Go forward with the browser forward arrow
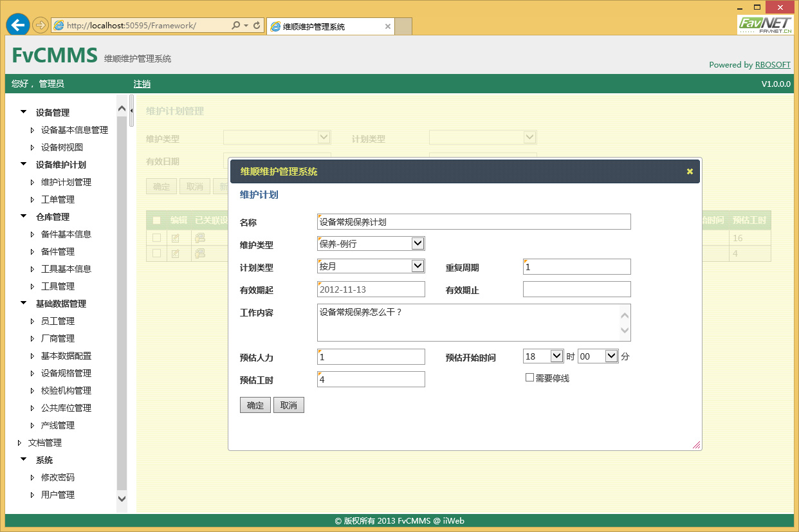Image resolution: width=799 pixels, height=532 pixels. coord(41,25)
